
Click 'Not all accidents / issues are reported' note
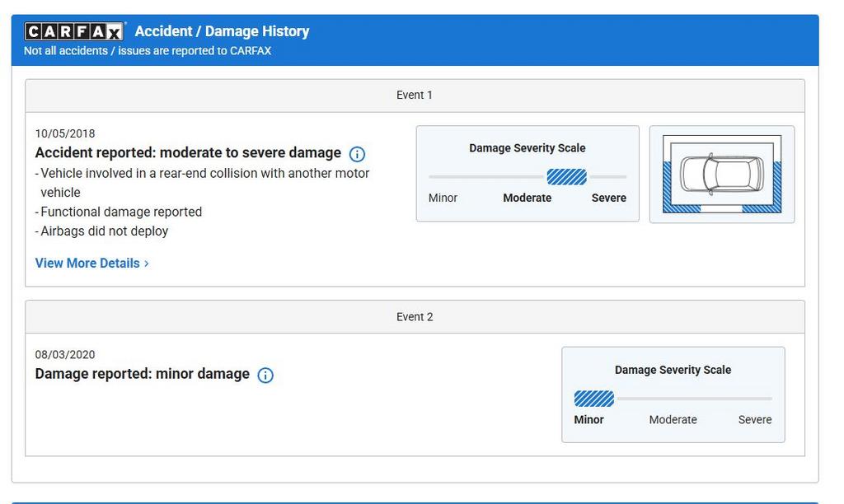tap(148, 50)
